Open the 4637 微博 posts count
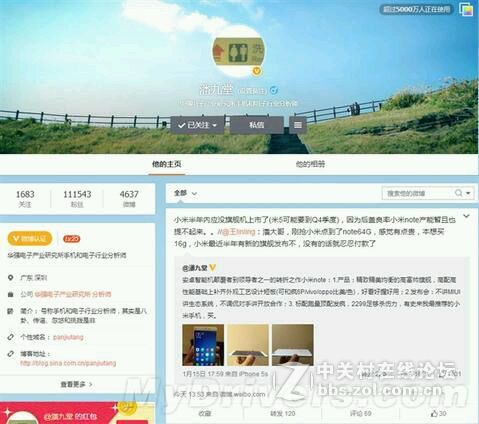The width and height of the screenshot is (479, 424). click(129, 198)
